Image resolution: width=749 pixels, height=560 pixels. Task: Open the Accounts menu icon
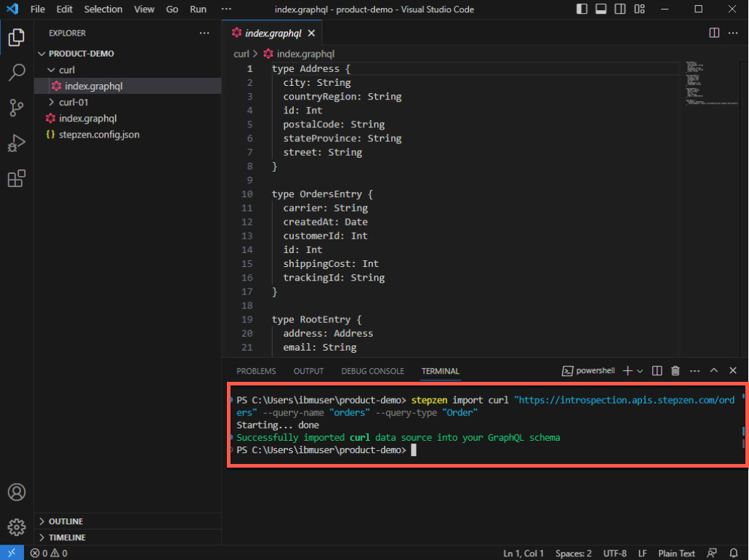pyautogui.click(x=17, y=492)
